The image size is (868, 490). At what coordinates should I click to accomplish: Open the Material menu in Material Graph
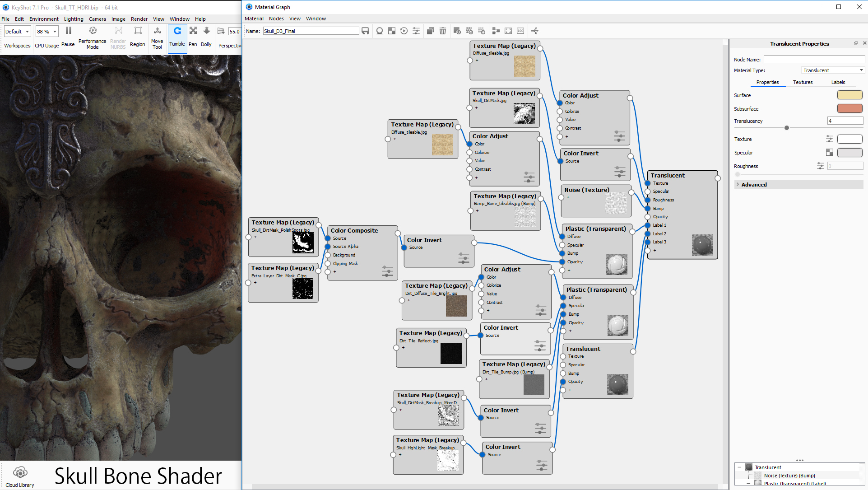coord(254,19)
